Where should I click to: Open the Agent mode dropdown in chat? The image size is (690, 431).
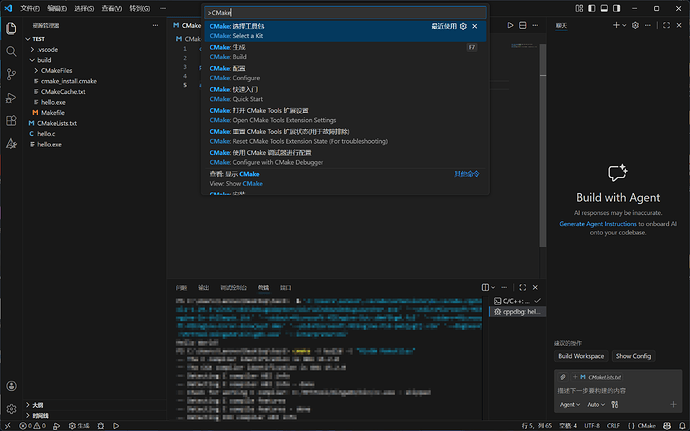pos(569,405)
